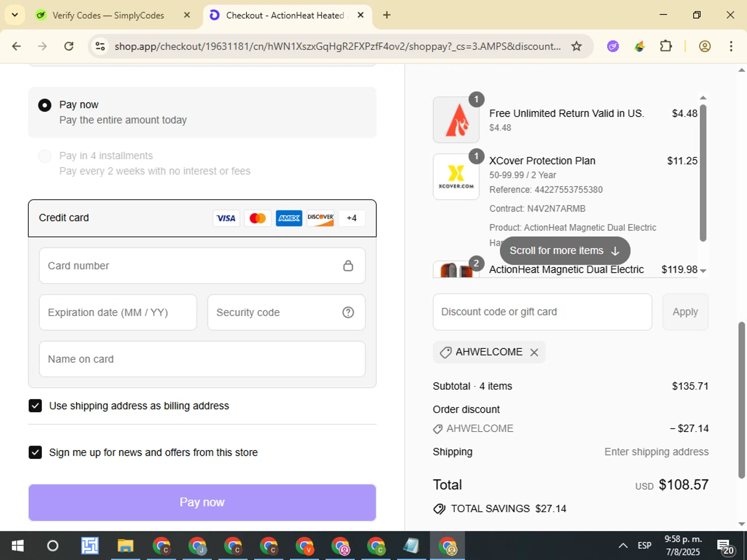View site information icon
Viewport: 747px width, 560px height.
[100, 46]
